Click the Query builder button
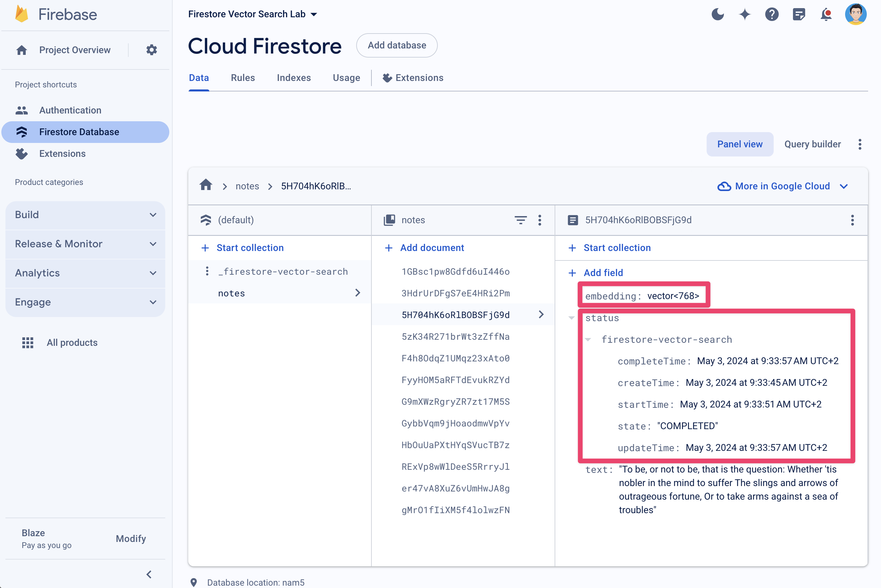This screenshot has height=588, width=881. pos(812,144)
